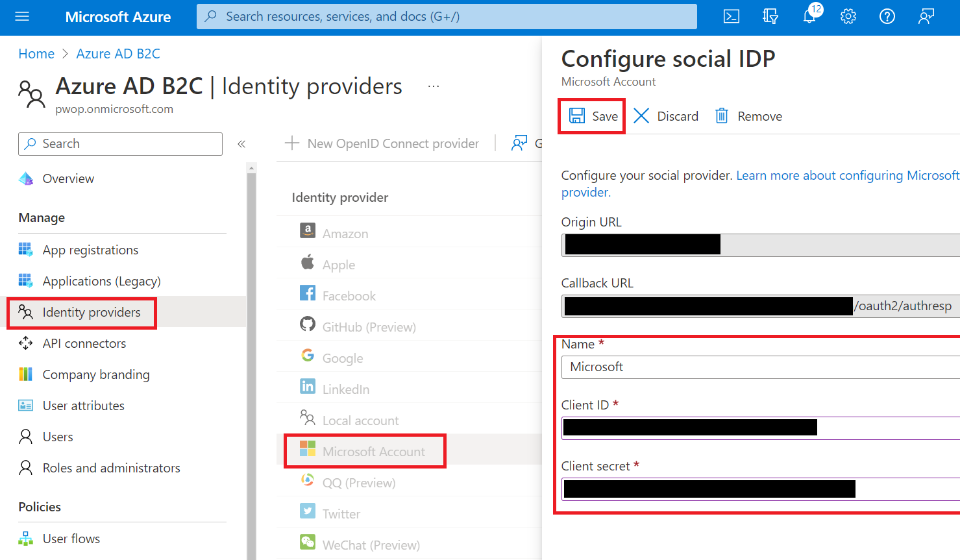Click the Name field containing Microsoft
The height and width of the screenshot is (560, 960).
761,367
